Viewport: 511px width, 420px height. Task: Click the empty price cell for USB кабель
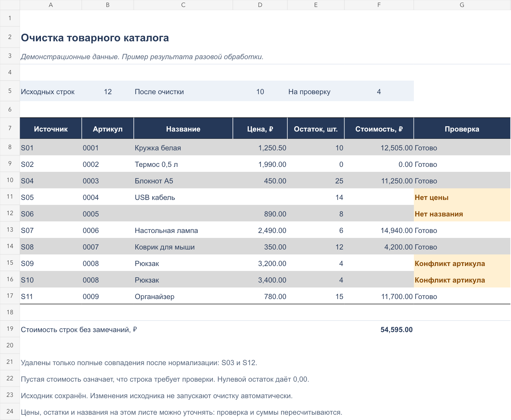coord(260,197)
